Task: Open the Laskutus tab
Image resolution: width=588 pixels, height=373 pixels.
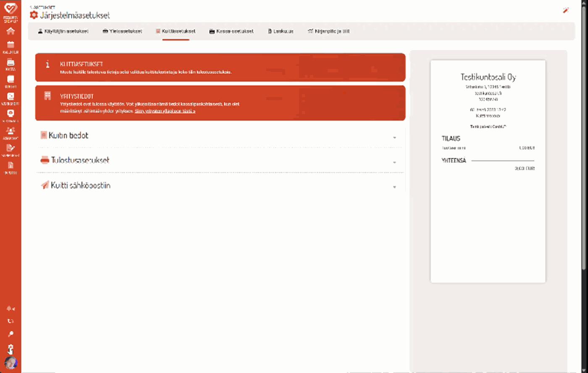Action: [281, 31]
